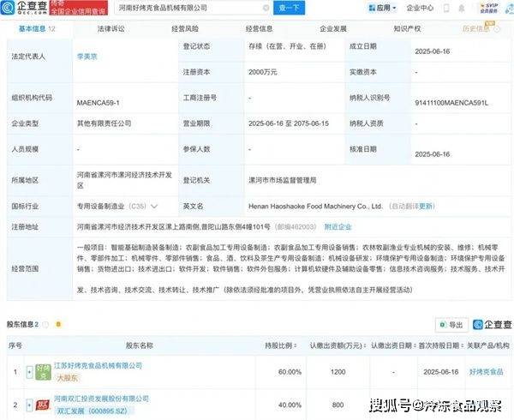Click the 大股东 tag
The height and width of the screenshot is (420, 514).
(67, 378)
